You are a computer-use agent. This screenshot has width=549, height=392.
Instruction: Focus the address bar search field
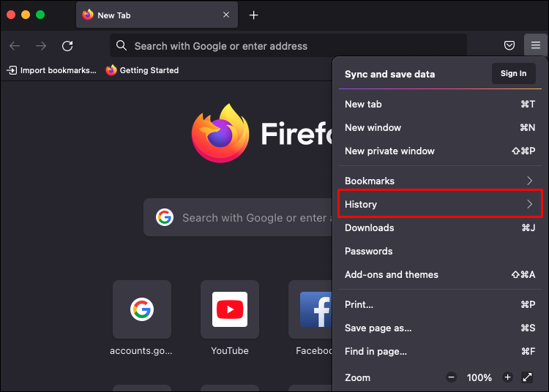293,46
